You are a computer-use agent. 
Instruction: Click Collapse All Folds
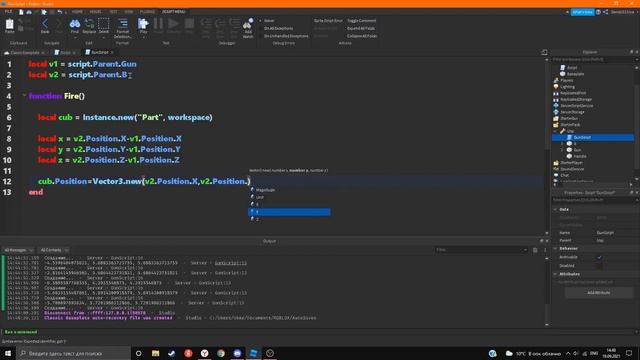(362, 36)
